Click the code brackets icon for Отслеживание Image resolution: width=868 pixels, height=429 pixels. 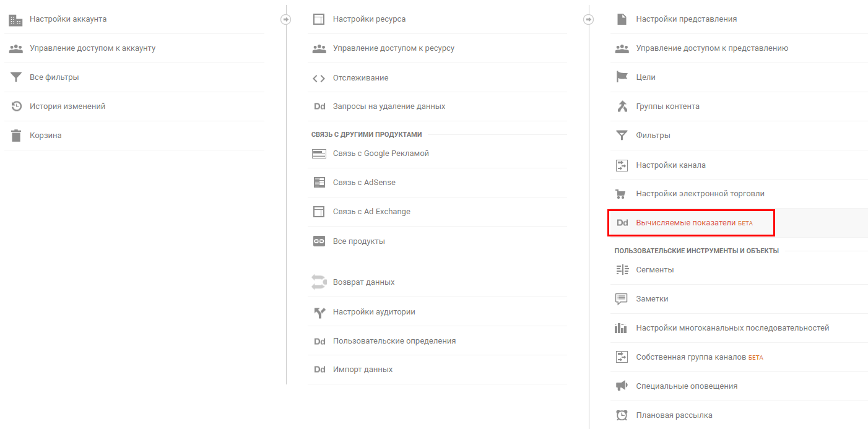click(319, 78)
